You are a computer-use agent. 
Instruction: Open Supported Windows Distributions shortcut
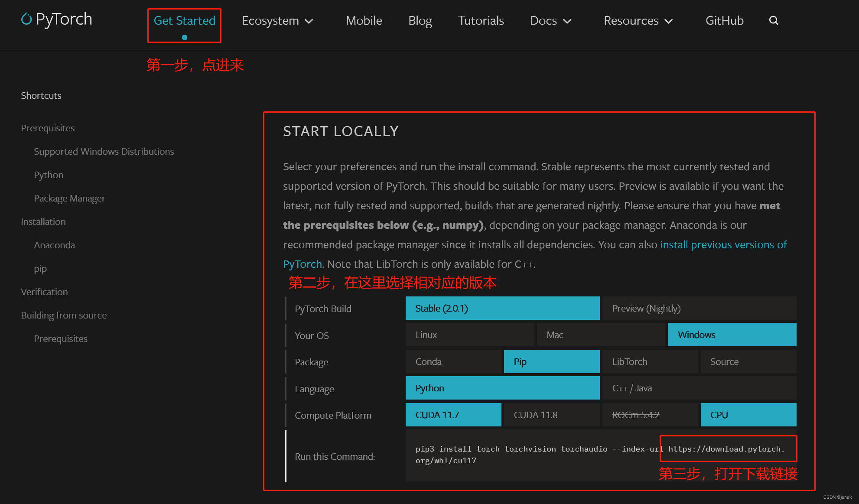click(104, 152)
